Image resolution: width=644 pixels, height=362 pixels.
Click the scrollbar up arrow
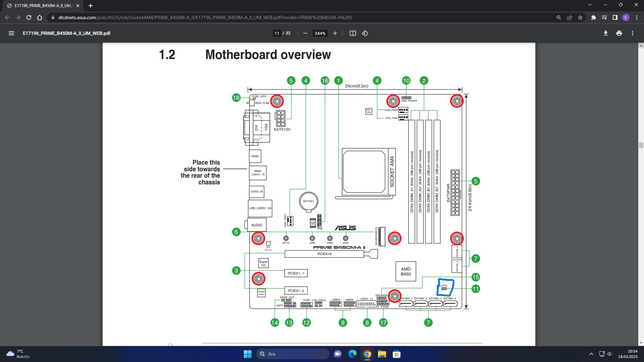click(641, 45)
